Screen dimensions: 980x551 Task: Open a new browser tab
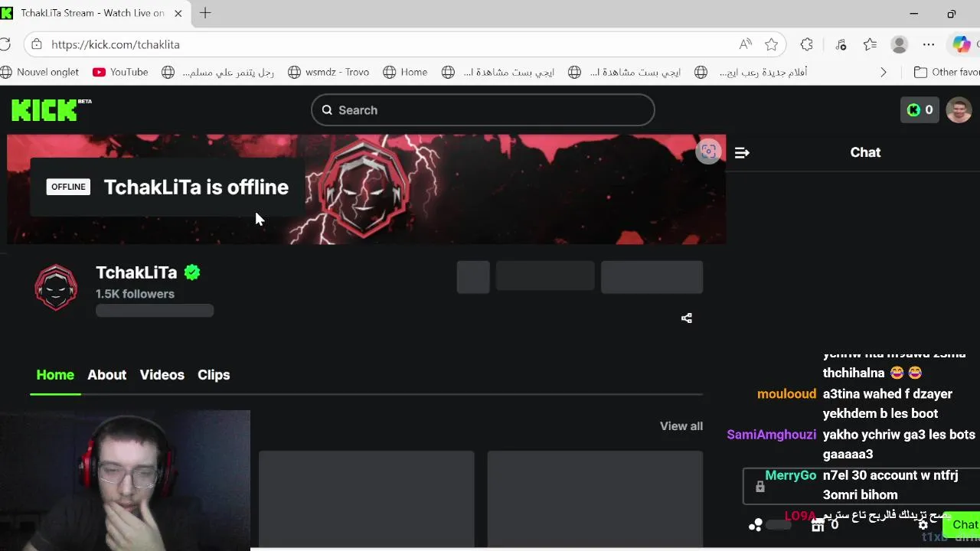205,13
